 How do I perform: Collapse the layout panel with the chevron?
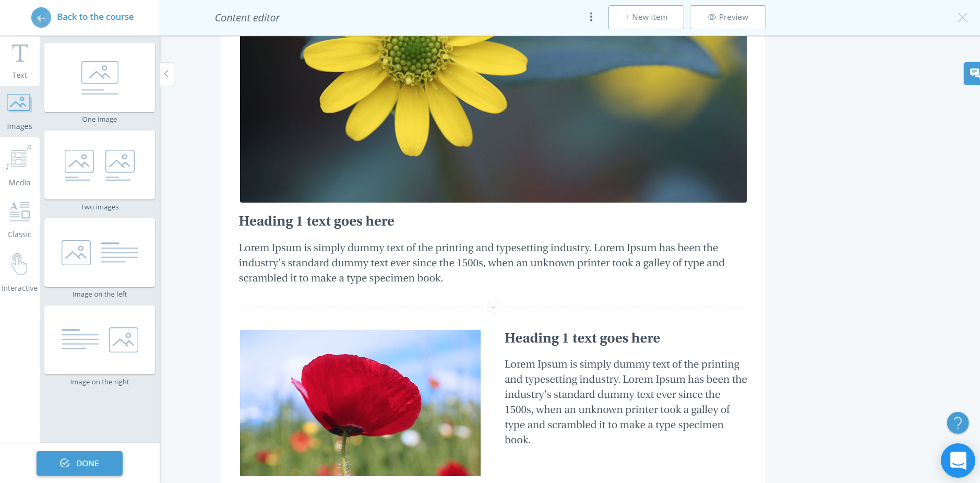[x=166, y=74]
